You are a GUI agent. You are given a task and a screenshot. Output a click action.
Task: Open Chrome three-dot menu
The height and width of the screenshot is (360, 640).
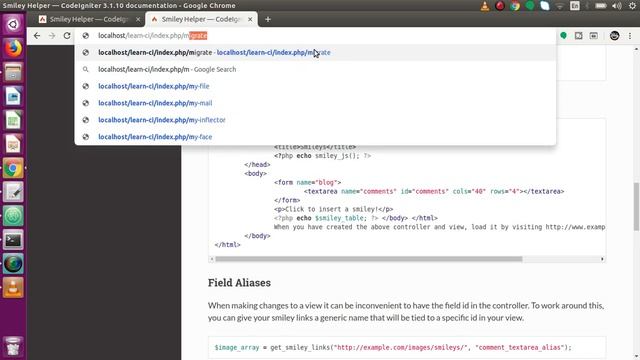tap(630, 36)
